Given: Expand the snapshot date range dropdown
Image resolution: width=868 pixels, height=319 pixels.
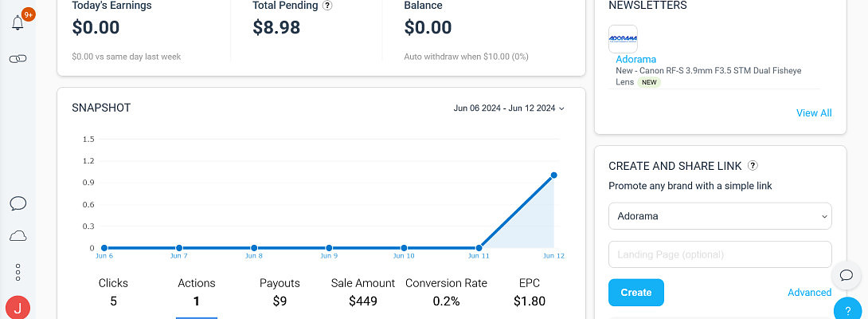Looking at the screenshot, I should coord(509,108).
